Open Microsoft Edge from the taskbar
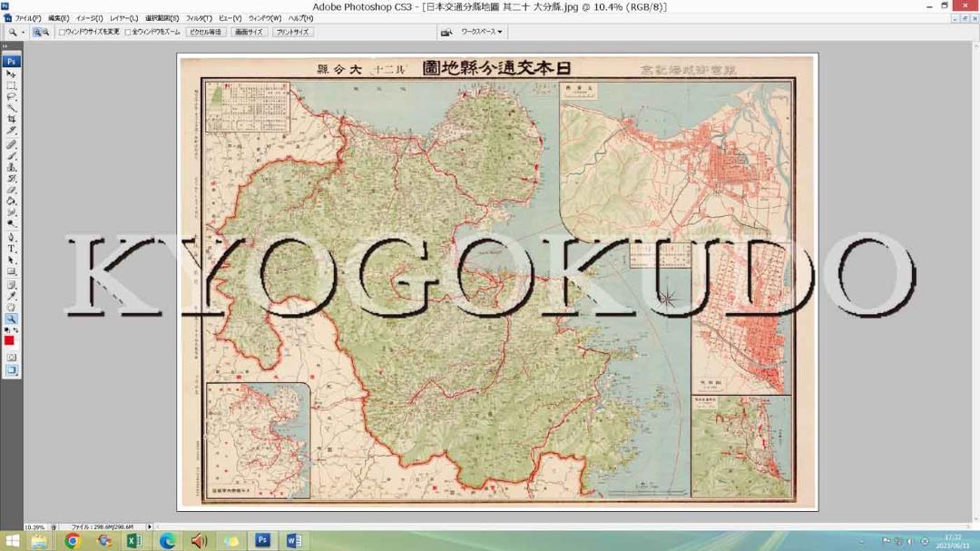 (167, 541)
